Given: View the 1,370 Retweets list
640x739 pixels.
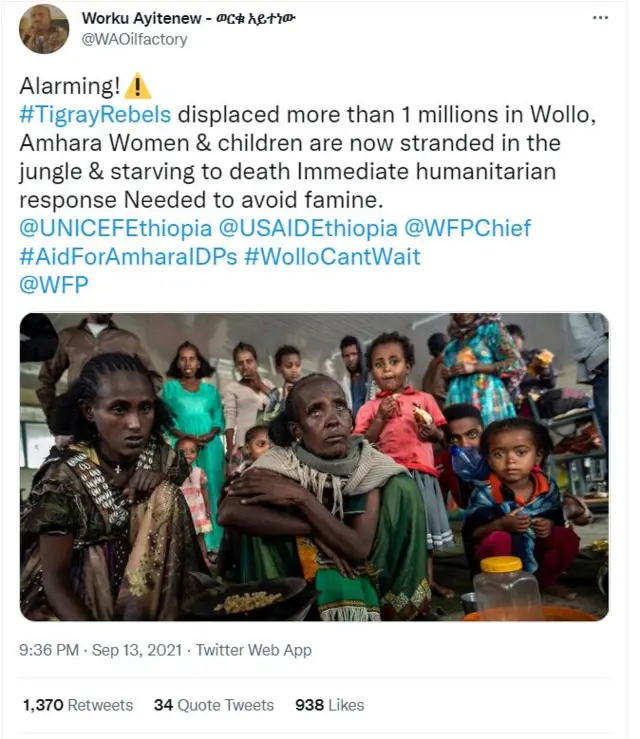Looking at the screenshot, I should (x=76, y=705).
